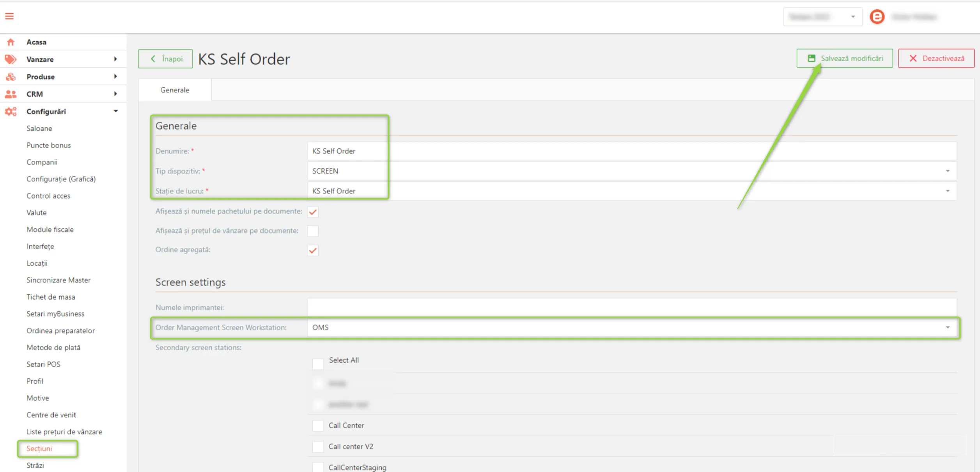Open Configurație (Grafică) in sidebar
Screen dimensions: 980x472
click(61, 179)
